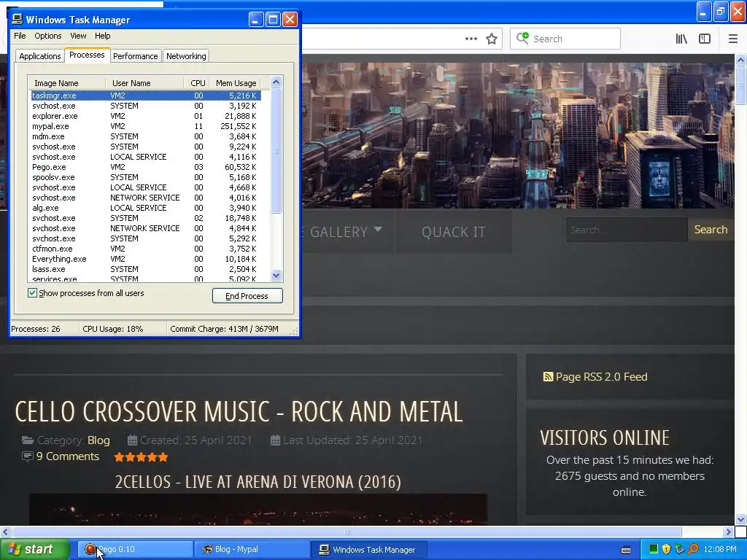Select the mypal.exe process row

point(145,126)
